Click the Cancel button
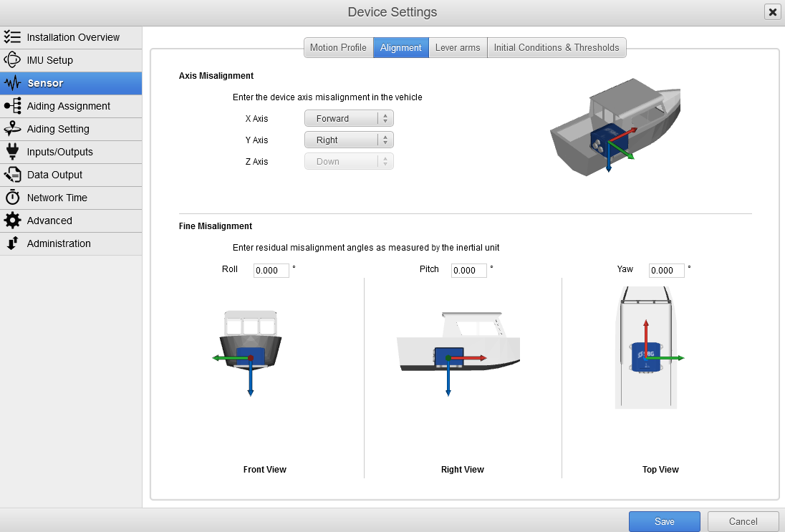Screen dimensions: 785x532 [x=743, y=522]
